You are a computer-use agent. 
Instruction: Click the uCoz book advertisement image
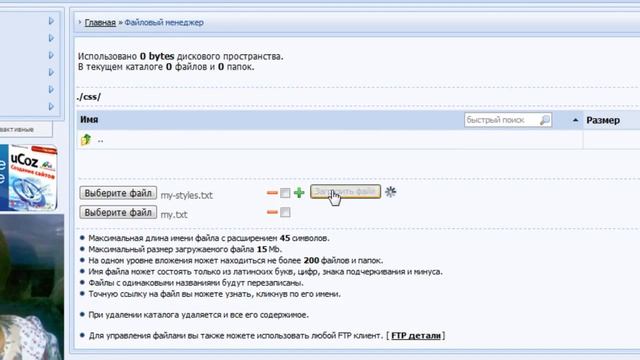point(29,178)
